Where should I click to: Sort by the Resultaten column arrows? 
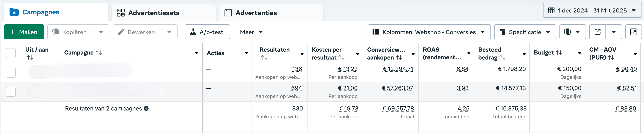(x=264, y=57)
